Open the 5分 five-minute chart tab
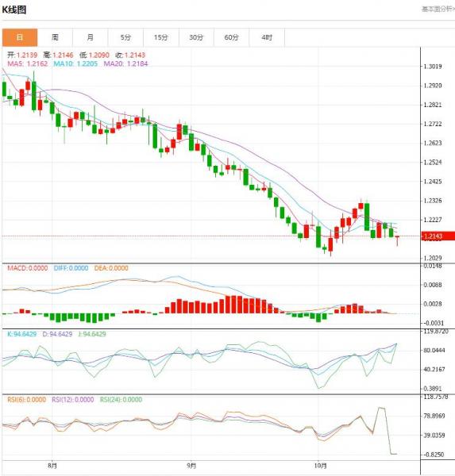Image resolution: width=455 pixels, height=476 pixels. click(x=125, y=37)
